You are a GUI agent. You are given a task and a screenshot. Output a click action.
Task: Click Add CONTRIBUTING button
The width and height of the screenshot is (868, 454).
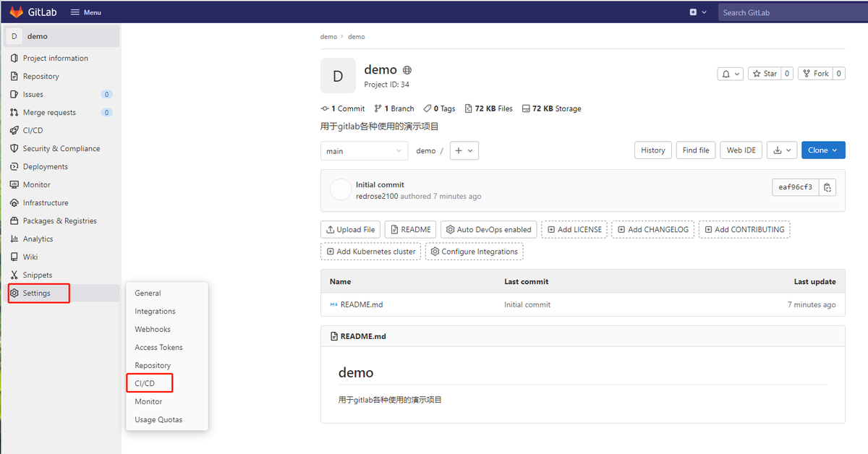pos(744,229)
